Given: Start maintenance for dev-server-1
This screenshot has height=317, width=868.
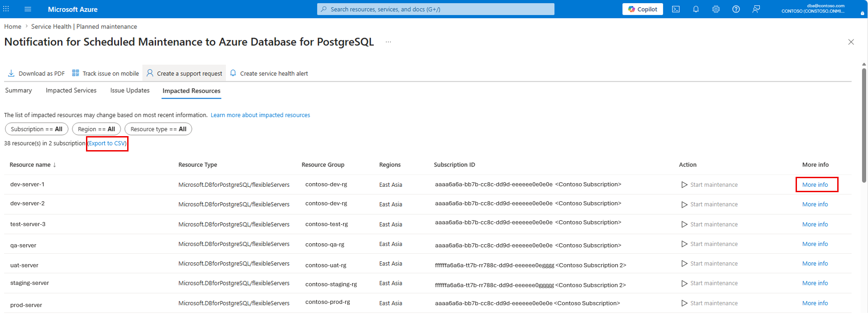Looking at the screenshot, I should point(709,185).
